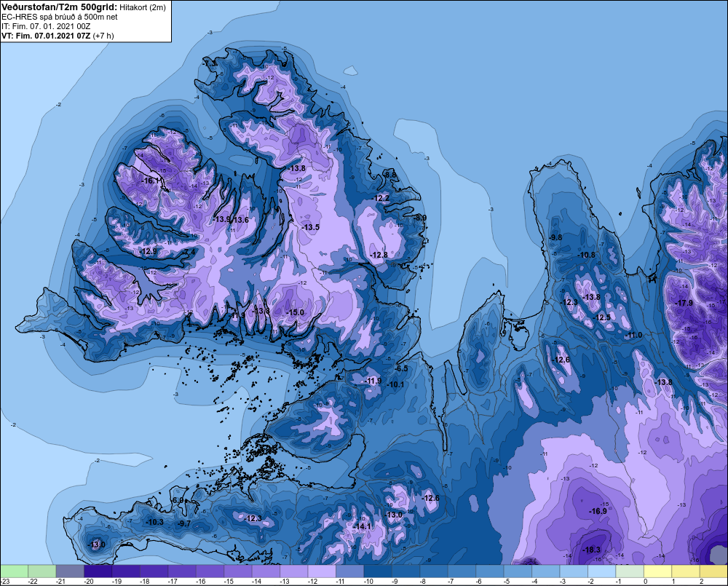Screen dimensions: 728x586
Task: Click the -12.8 temperature value
Action: pyautogui.click(x=379, y=255)
